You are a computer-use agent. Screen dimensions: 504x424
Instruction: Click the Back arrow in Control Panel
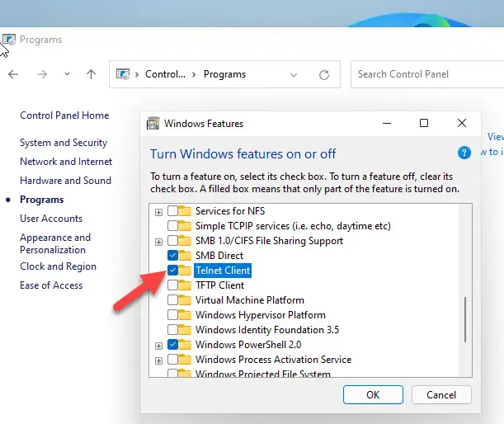click(x=13, y=74)
